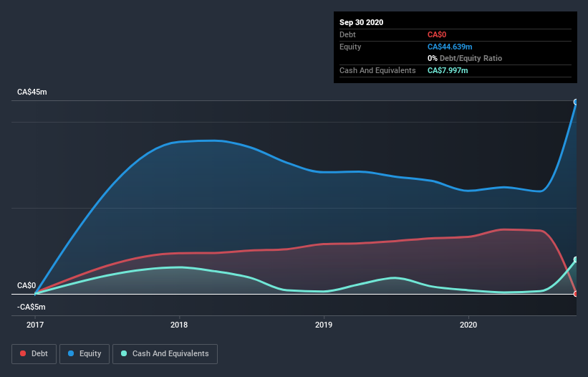
Task: Click the red CA$0 debt value in tooltip
Action: click(437, 35)
